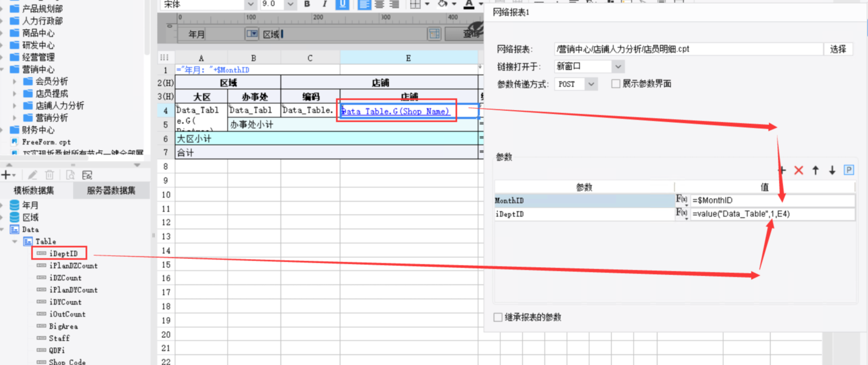Open dataset connection settings icon

point(87,175)
